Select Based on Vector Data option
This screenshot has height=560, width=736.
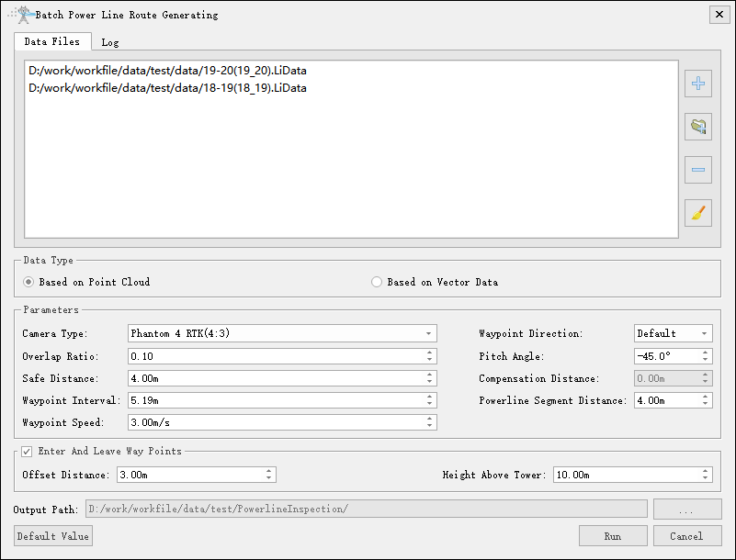[377, 282]
